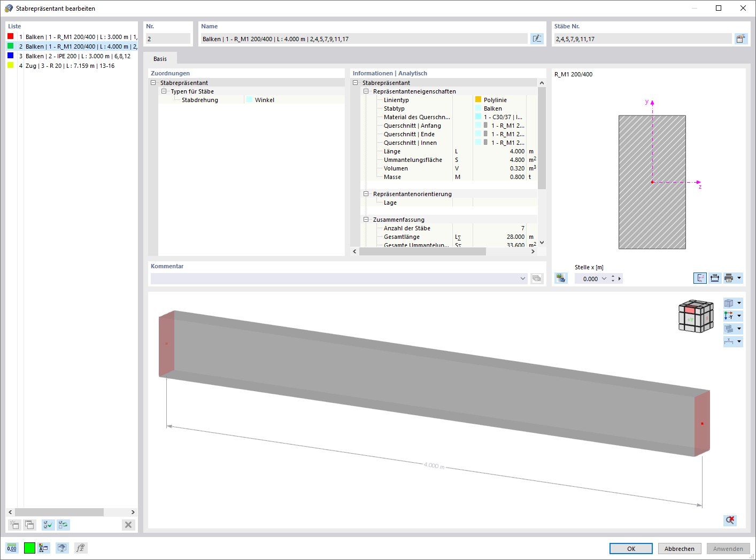Open the solid display mode dropdown arrow
This screenshot has width=756, height=560.
coord(739,329)
